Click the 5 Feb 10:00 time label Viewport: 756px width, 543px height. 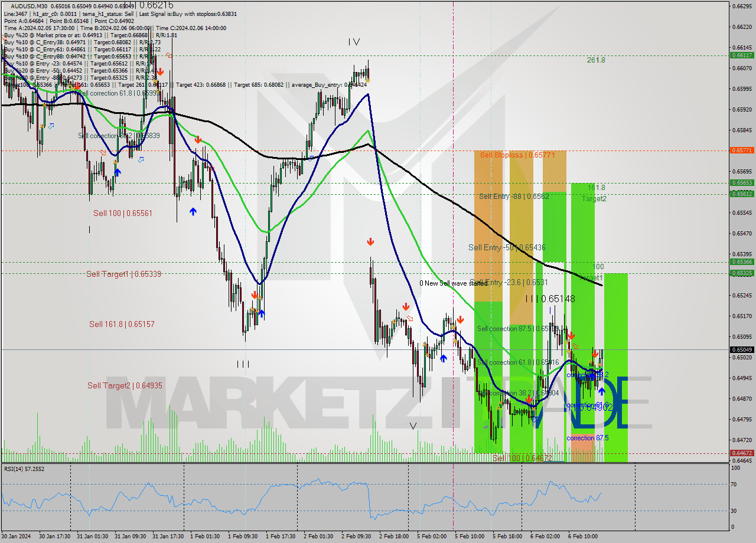tap(470, 537)
